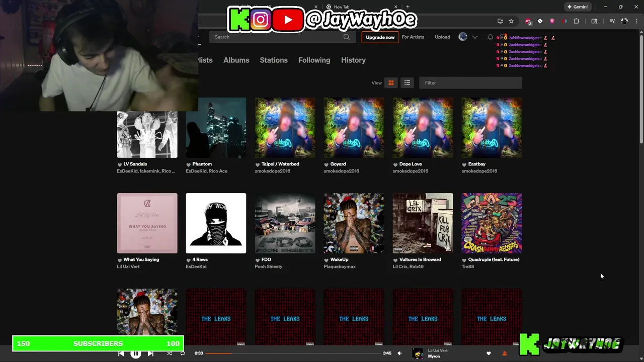Open the For Artists link
The height and width of the screenshot is (362, 644).
pyautogui.click(x=413, y=37)
